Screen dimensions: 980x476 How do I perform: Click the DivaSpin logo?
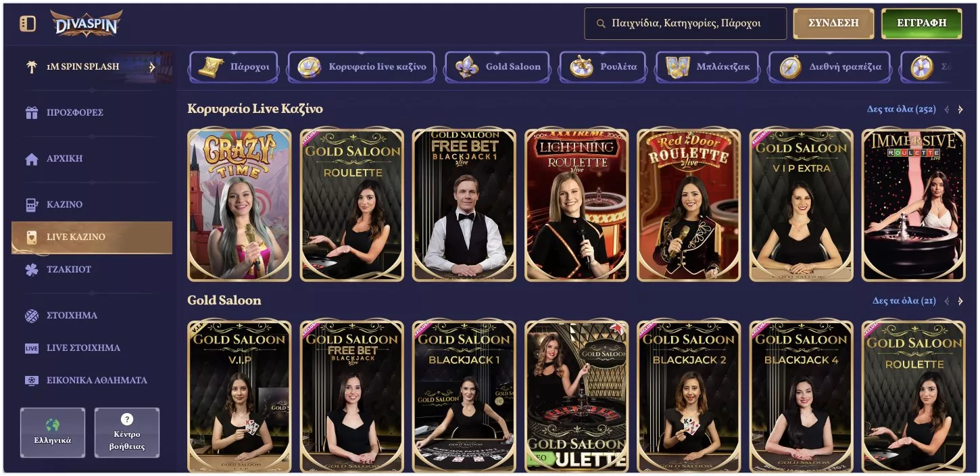coord(87,24)
